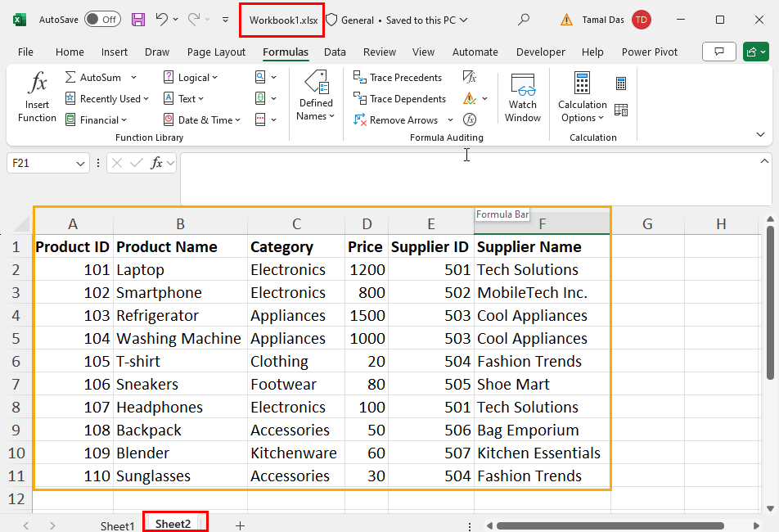Click the horizontal scrollbar thumb
779x532 pixels.
pos(610,525)
